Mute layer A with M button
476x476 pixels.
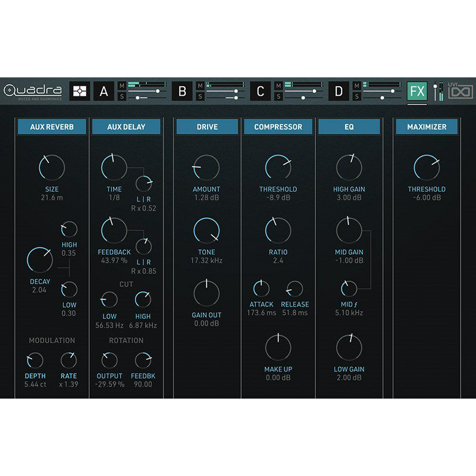pyautogui.click(x=122, y=86)
